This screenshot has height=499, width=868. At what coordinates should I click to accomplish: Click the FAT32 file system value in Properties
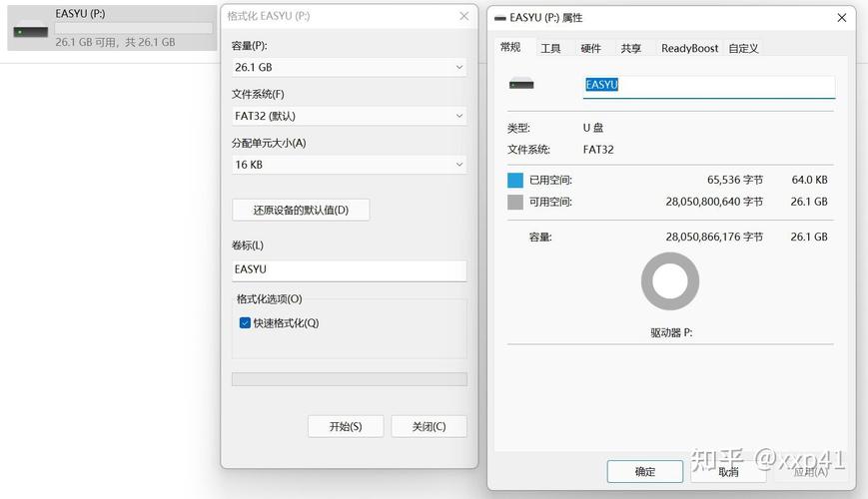pos(598,150)
